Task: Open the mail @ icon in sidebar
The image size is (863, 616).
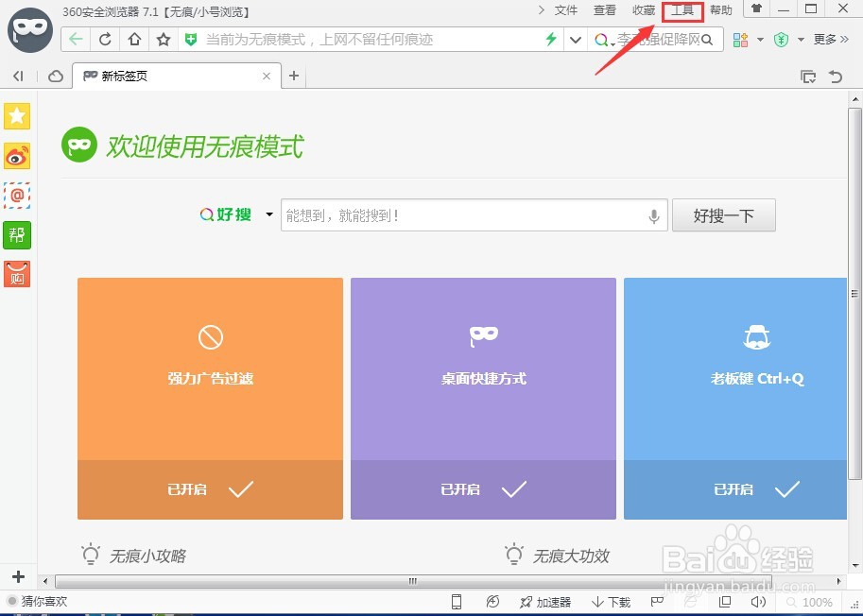Action: point(17,196)
